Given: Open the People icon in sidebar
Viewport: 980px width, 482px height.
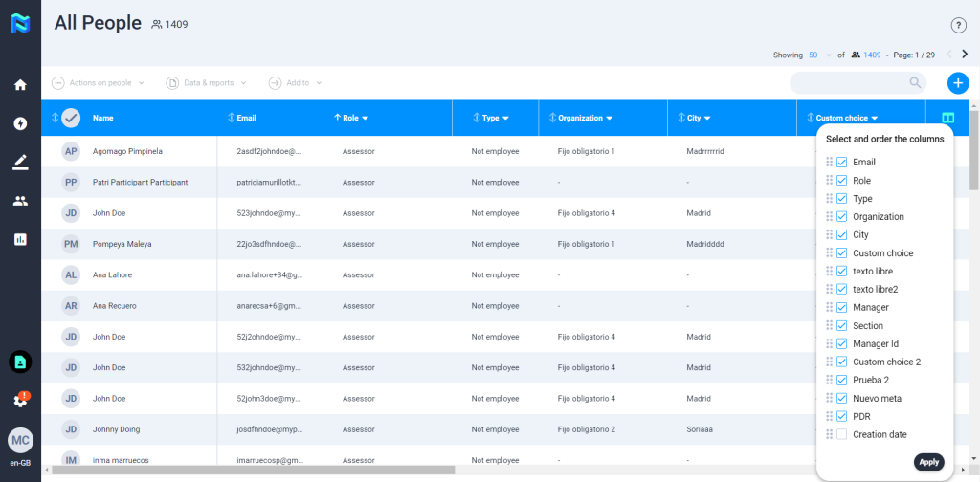Looking at the screenshot, I should tap(20, 201).
